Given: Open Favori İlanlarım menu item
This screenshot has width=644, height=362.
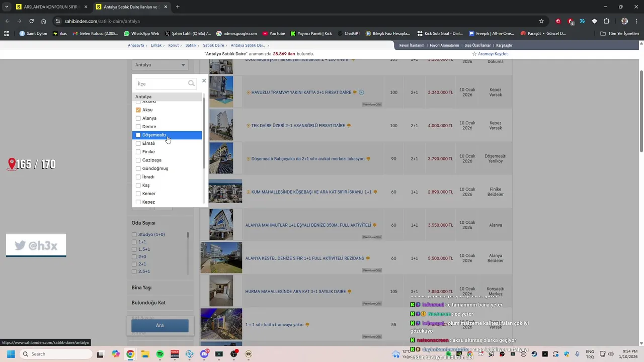Looking at the screenshot, I should point(412,45).
